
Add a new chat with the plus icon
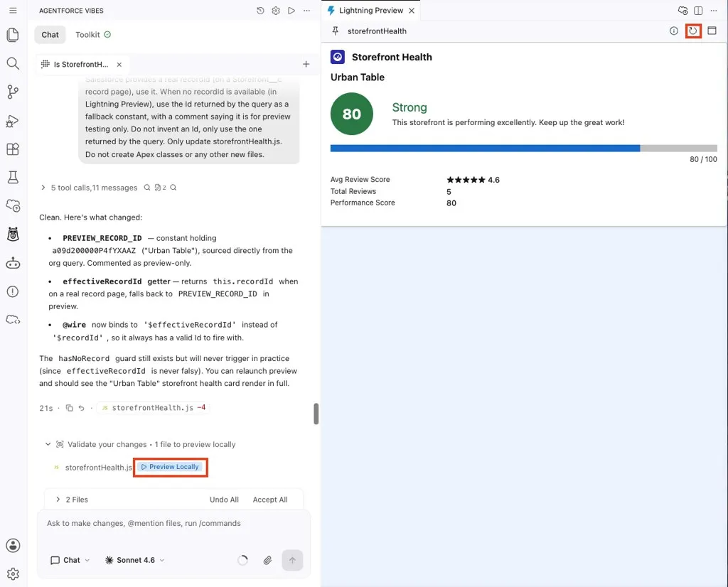tap(306, 64)
